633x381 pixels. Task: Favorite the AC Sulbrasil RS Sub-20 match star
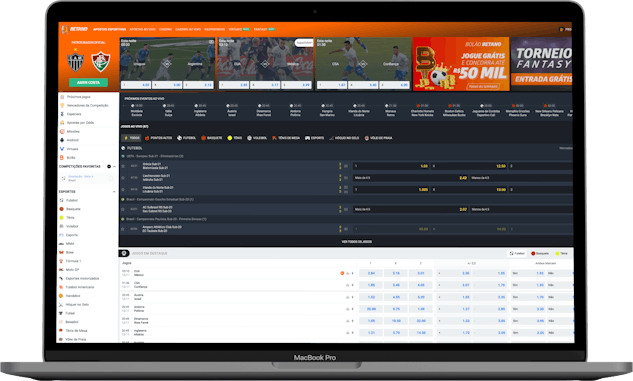coord(123,209)
